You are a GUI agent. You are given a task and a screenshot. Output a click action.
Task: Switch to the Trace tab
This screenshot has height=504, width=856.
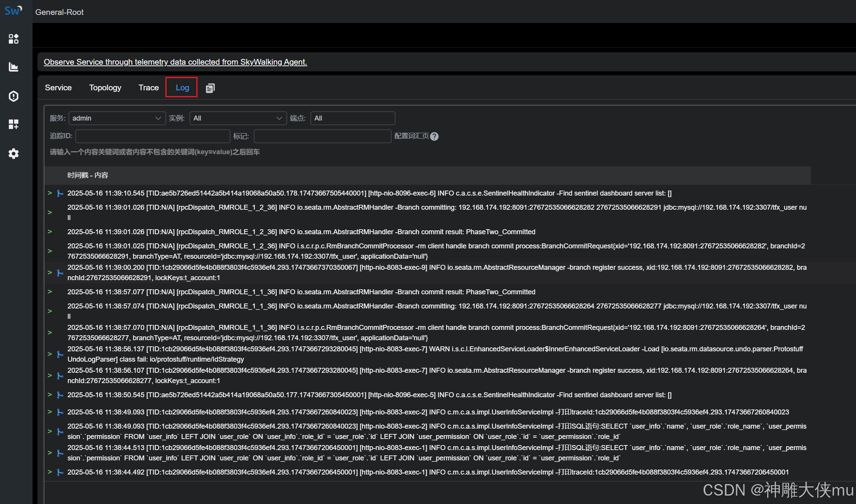click(149, 88)
